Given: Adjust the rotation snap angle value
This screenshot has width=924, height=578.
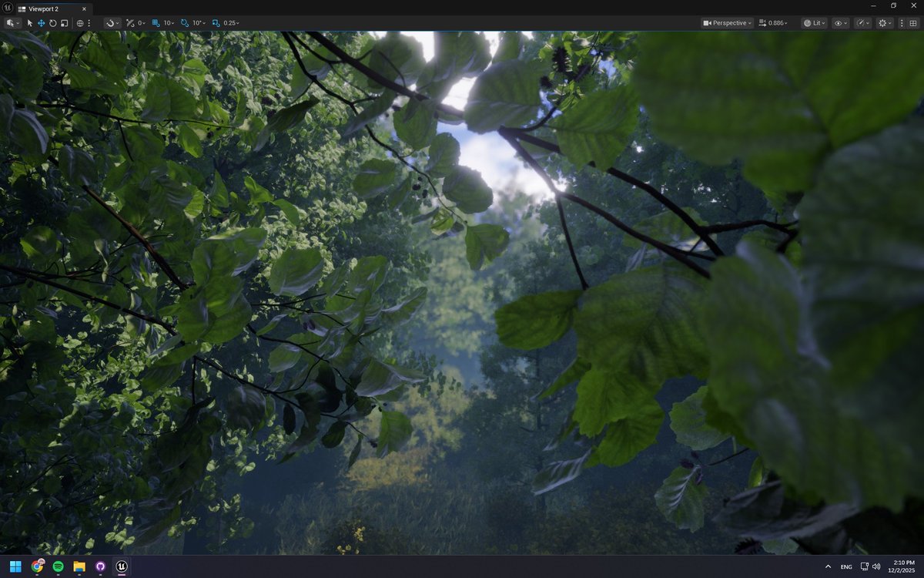Looking at the screenshot, I should tap(197, 22).
